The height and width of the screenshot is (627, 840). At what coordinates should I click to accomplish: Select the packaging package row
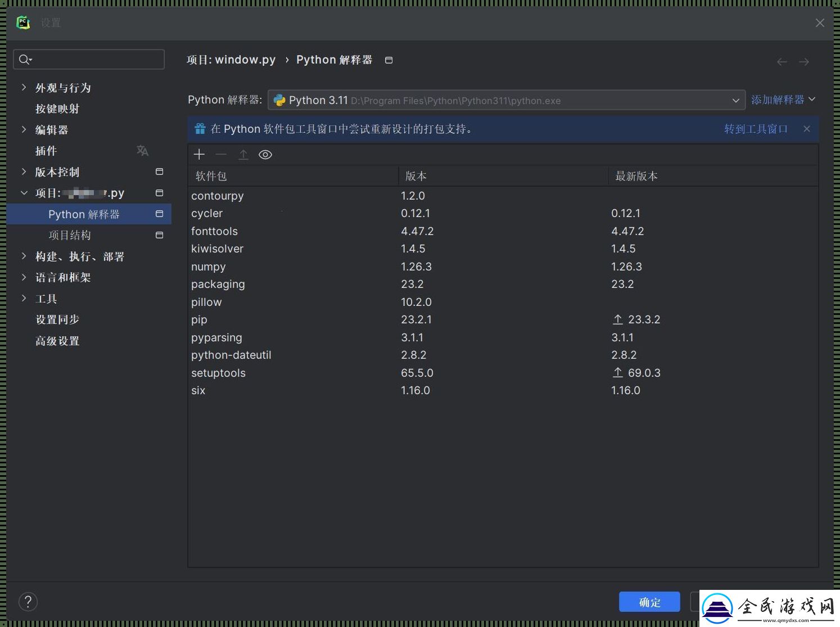(x=503, y=284)
